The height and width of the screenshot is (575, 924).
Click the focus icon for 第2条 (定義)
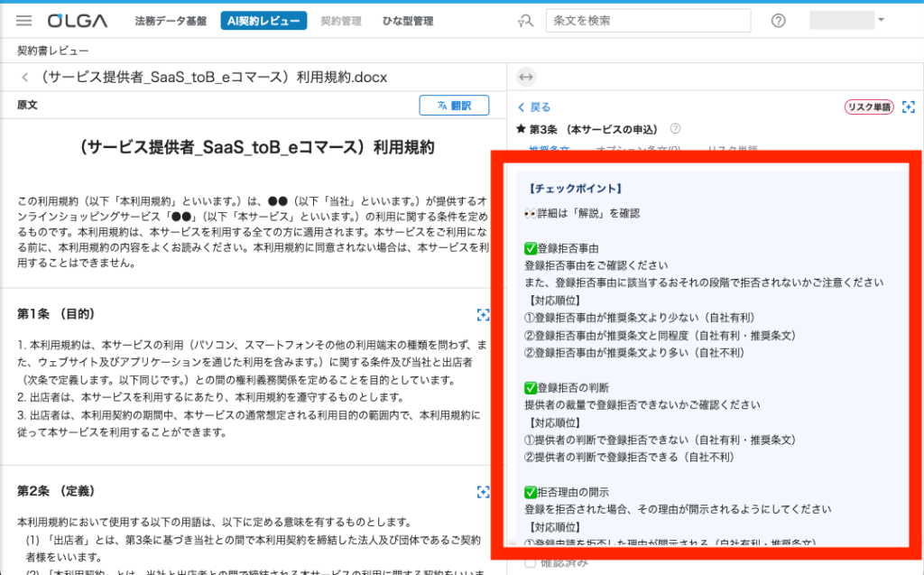(x=484, y=492)
